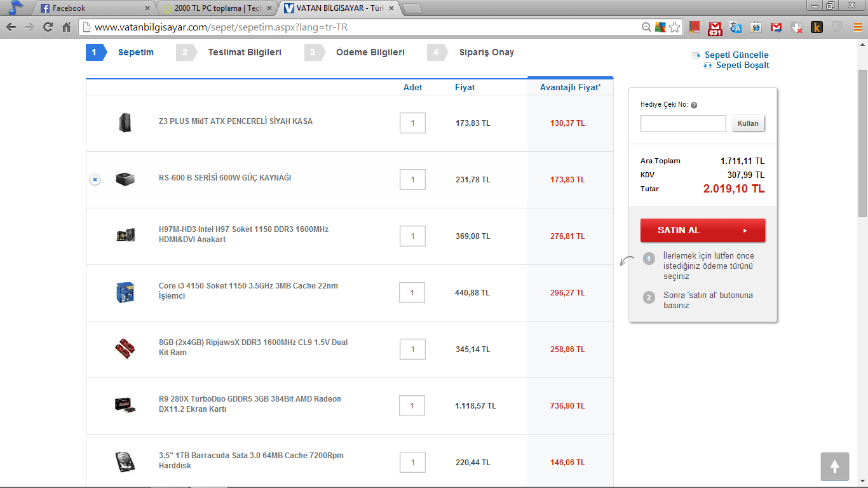Click the Gmail send-mail extension with blue arrow
Image resolution: width=868 pixels, height=488 pixels.
click(776, 27)
